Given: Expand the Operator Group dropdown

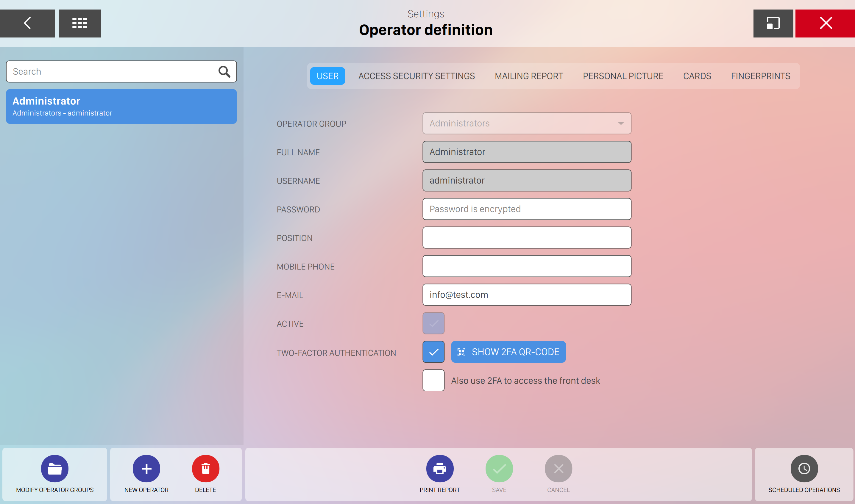Looking at the screenshot, I should tap(620, 123).
